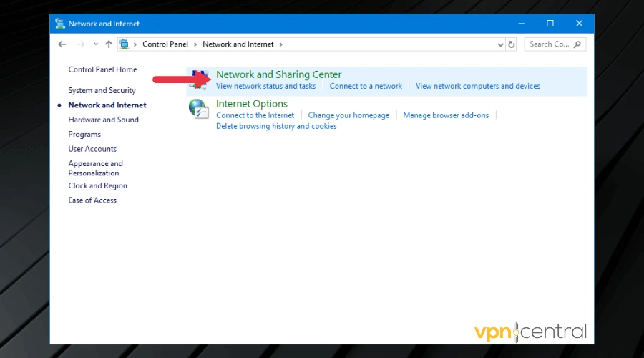Open Control Panel Home in sidebar
Screen dimensions: 644x358
[102, 69]
